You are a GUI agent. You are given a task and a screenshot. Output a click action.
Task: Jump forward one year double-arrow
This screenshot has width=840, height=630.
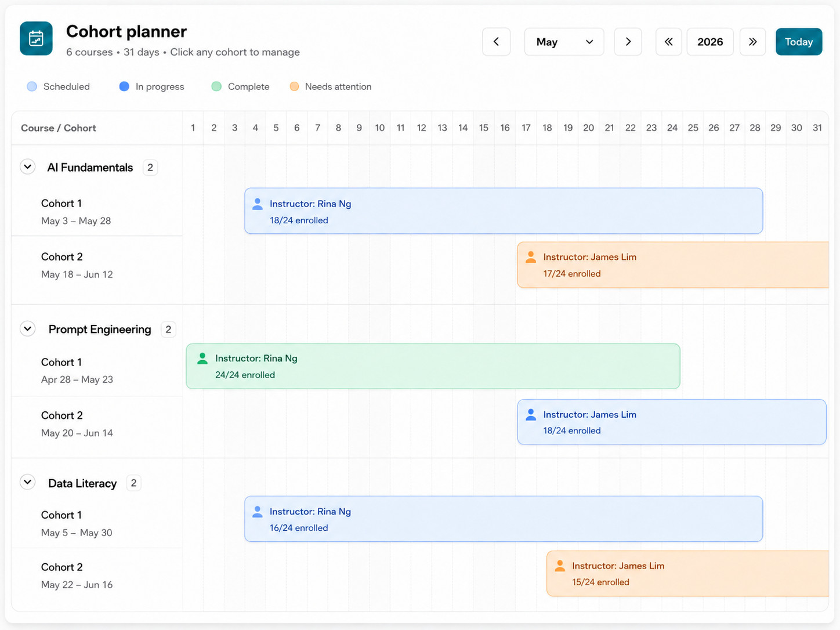coord(752,42)
